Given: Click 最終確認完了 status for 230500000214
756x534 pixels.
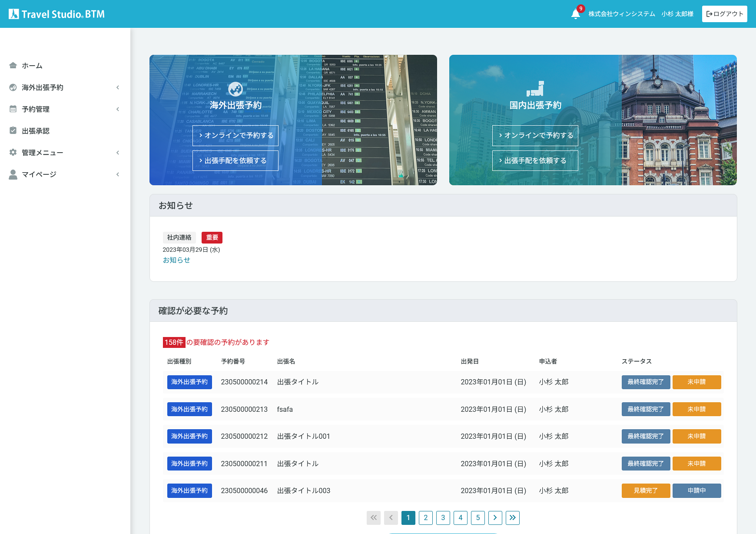Looking at the screenshot, I should coord(646,382).
